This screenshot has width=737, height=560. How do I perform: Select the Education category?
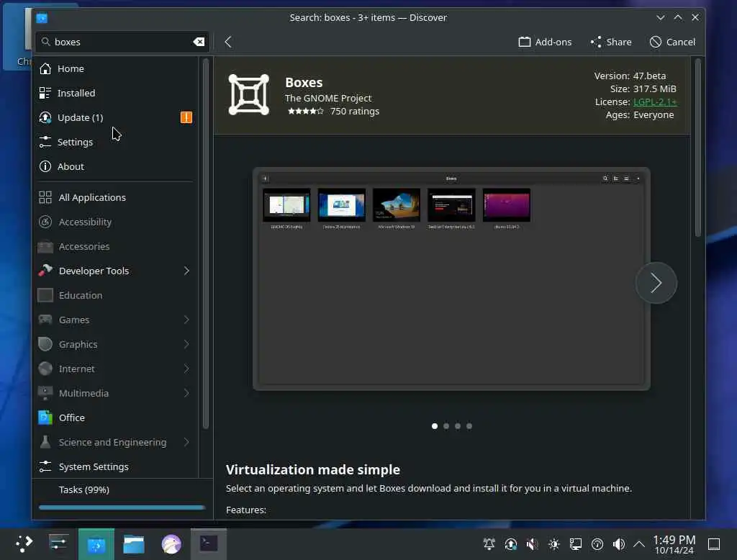116,295
